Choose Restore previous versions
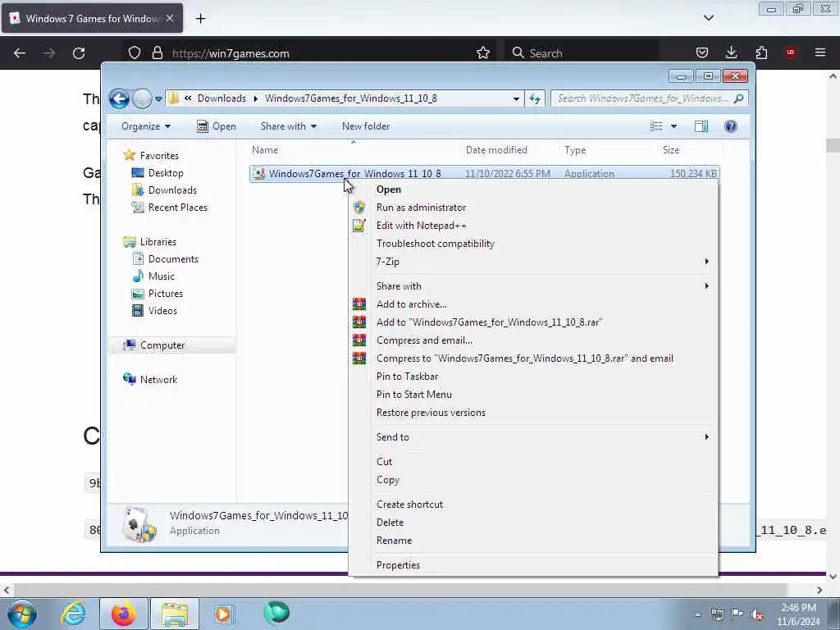 [533, 413]
